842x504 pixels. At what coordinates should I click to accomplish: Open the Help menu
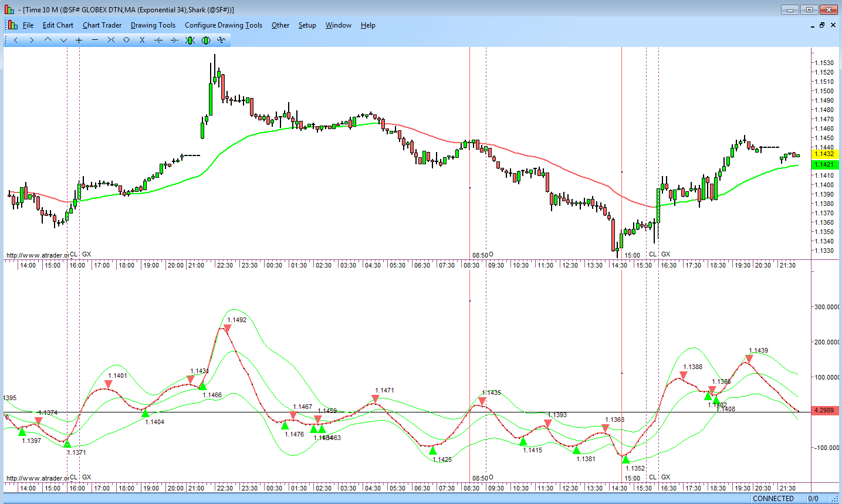[368, 25]
